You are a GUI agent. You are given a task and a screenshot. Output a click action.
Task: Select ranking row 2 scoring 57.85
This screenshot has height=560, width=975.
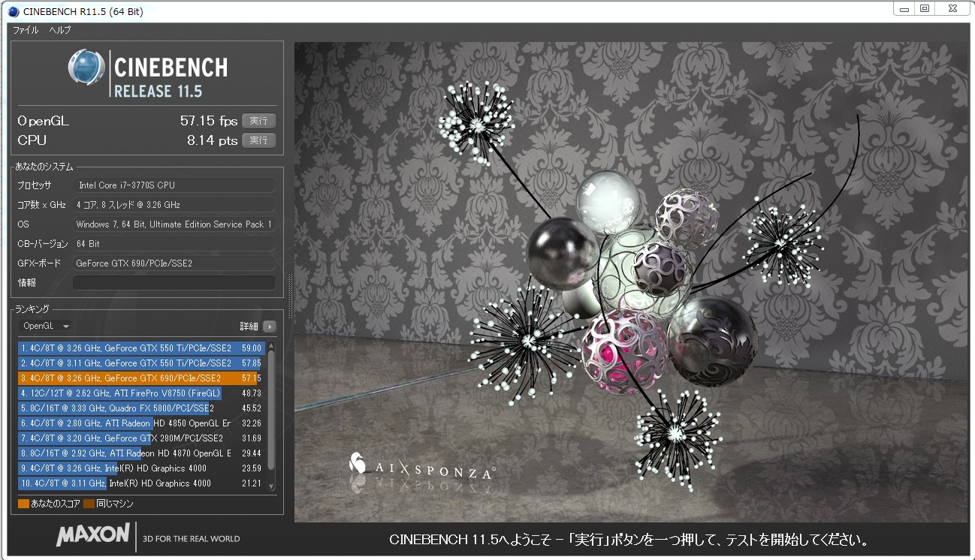point(141,363)
